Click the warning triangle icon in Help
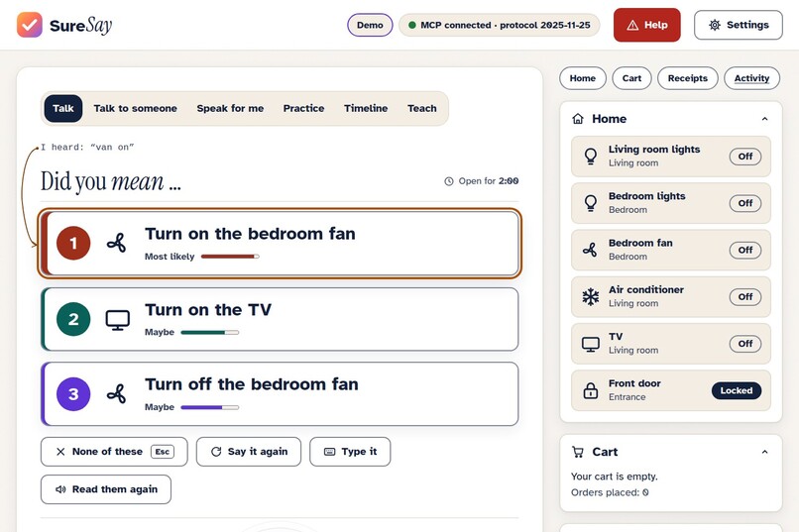This screenshot has width=799, height=532. point(632,25)
